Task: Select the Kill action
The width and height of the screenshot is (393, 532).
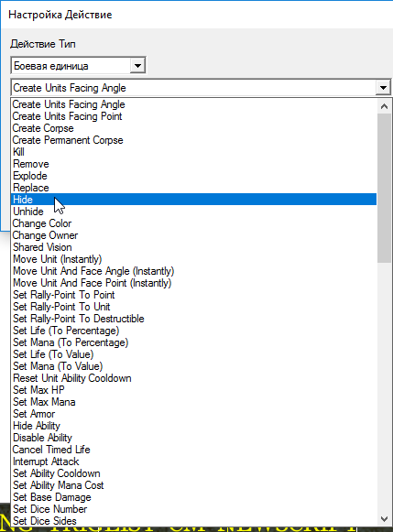Action: coord(194,152)
